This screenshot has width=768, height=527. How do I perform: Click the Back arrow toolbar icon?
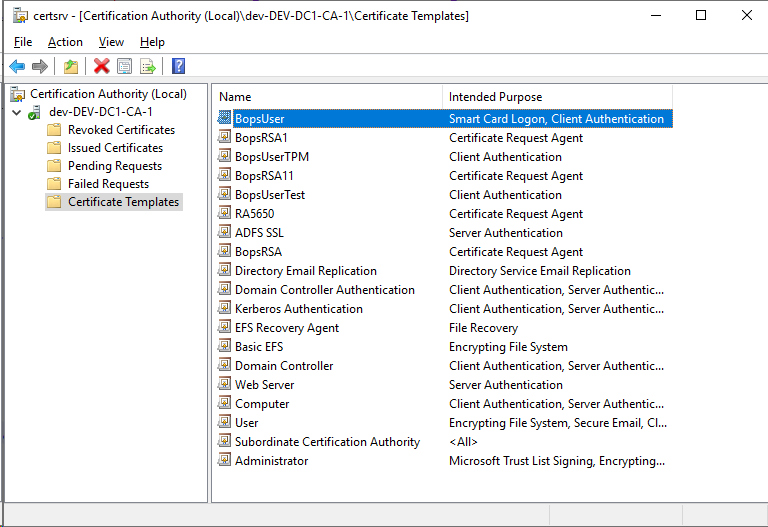point(17,67)
